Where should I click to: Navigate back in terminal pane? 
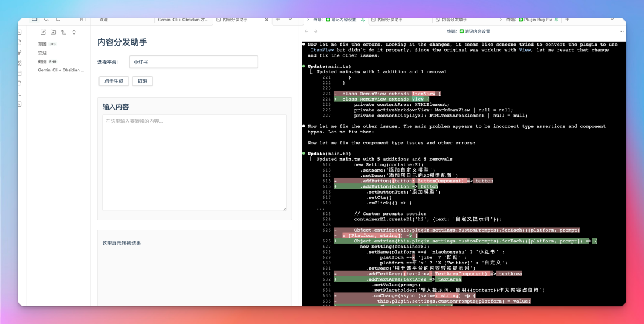pyautogui.click(x=306, y=31)
